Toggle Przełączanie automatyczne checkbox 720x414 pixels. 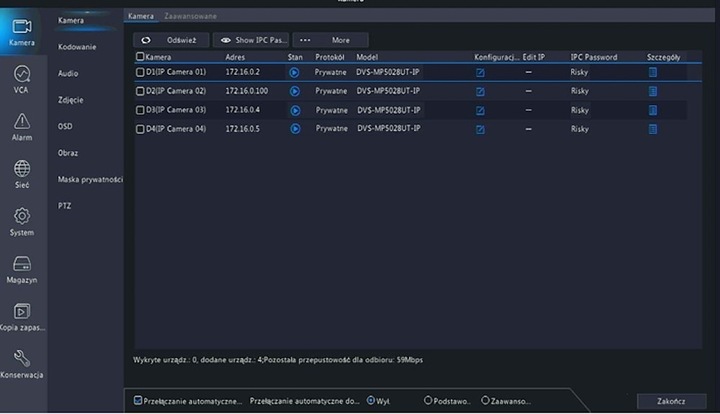pos(138,401)
